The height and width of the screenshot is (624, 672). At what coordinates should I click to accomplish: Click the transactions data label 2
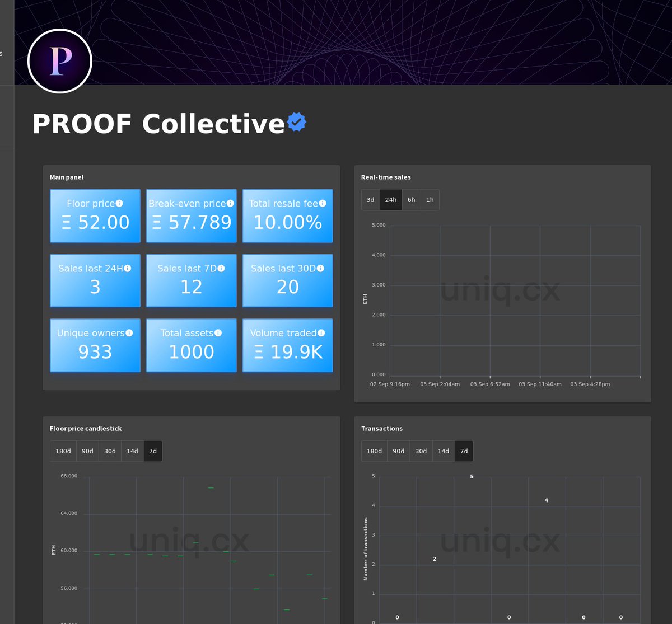tap(435, 559)
